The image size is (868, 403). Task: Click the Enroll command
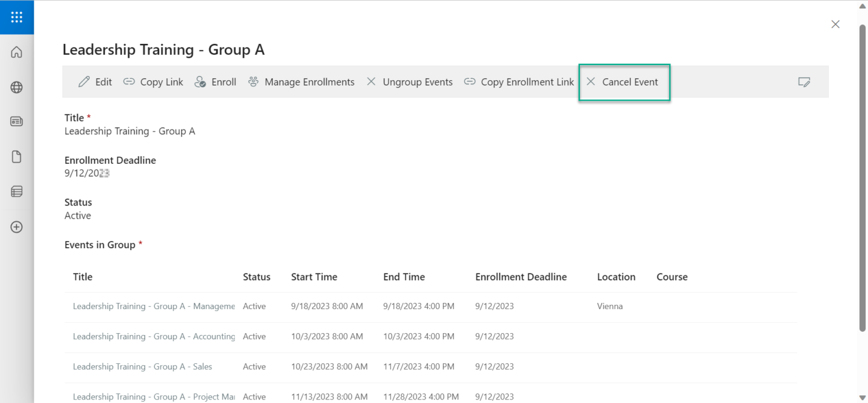(215, 82)
